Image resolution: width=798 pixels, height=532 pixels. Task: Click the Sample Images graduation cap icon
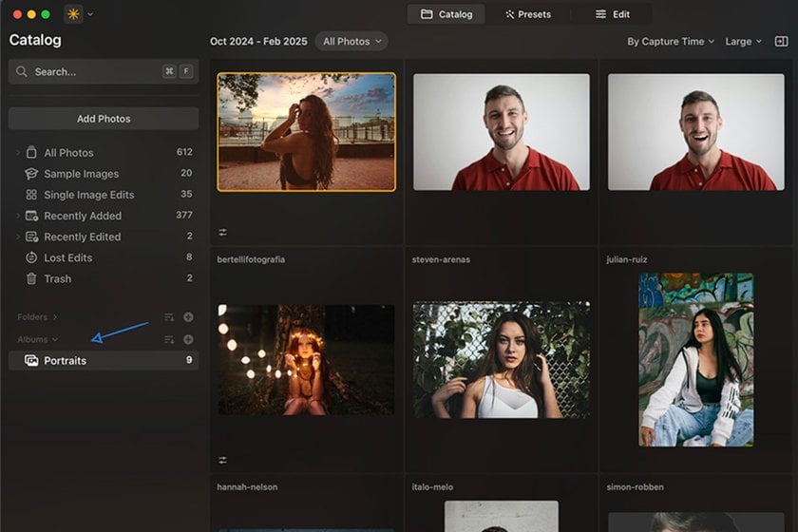point(31,174)
